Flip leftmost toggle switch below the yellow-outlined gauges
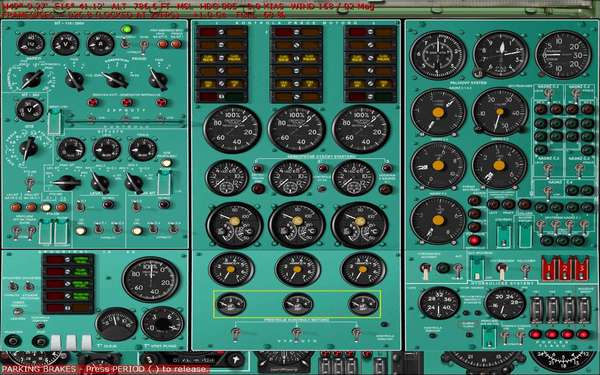Viewport: 600px width, 375px height. (236, 334)
